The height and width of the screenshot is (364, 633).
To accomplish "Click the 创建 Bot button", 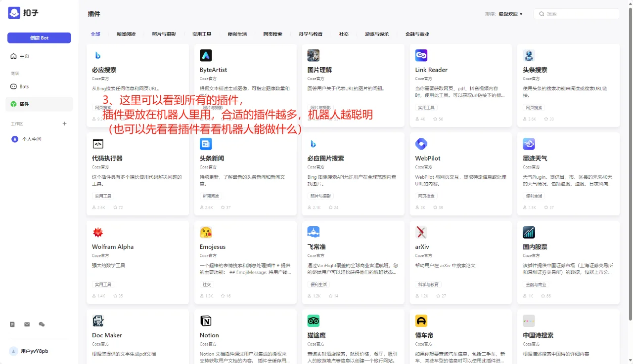I will 39,38.
